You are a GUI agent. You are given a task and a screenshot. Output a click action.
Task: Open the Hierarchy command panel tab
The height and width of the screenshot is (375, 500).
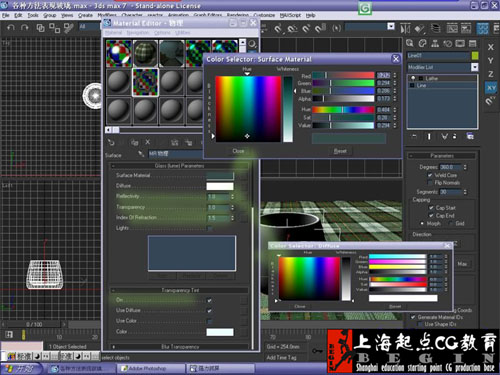click(x=435, y=43)
